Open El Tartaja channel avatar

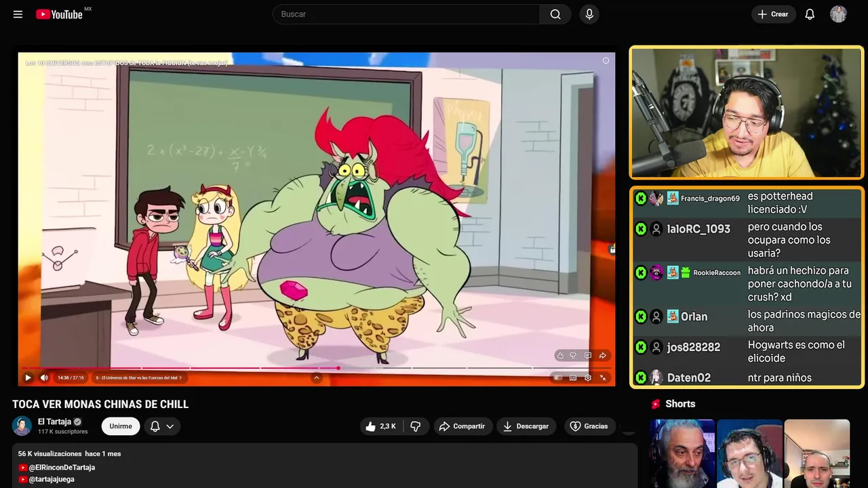22,426
